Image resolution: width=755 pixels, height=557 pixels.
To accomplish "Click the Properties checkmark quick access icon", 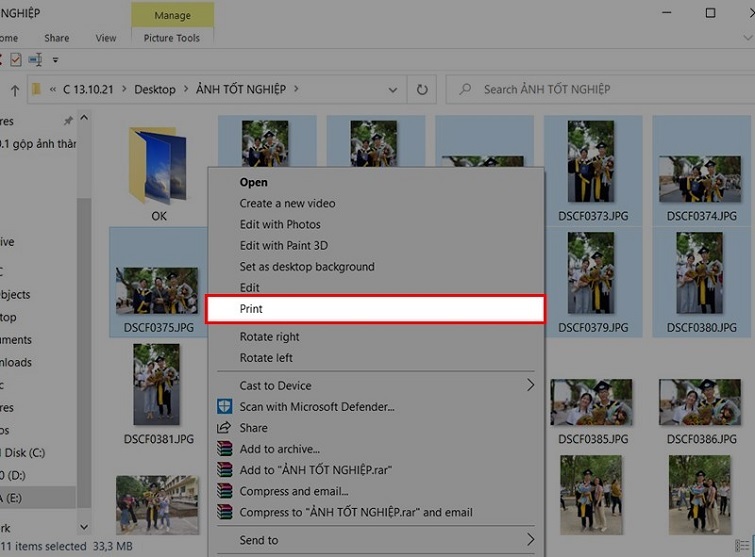I will tap(15, 60).
